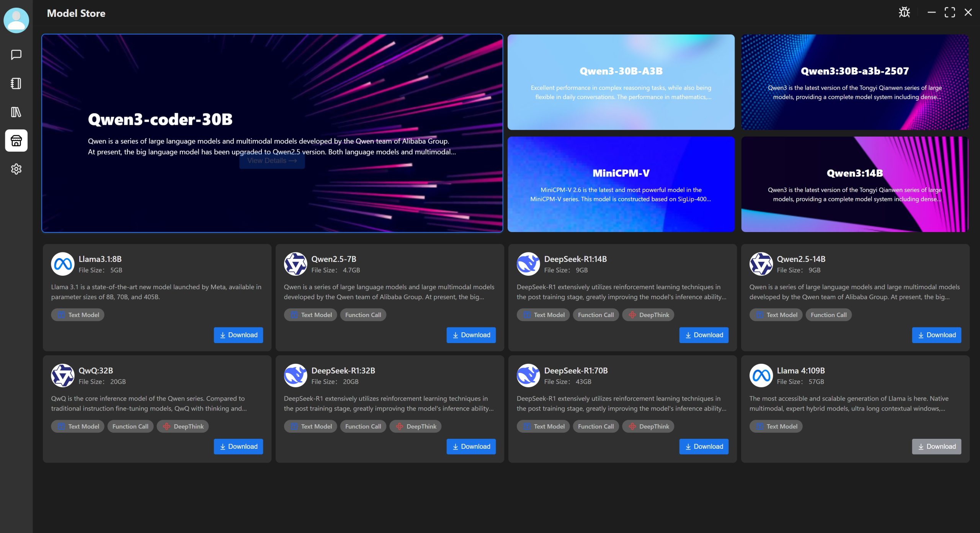The width and height of the screenshot is (980, 533).
Task: Click the Function Call tag on DeepSeek-R1:32B
Action: coord(363,426)
